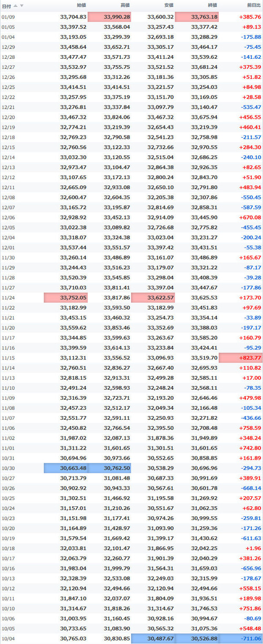The height and width of the screenshot is (644, 263).
Task: Click the highlighted open 33,752.05 on 11/24
Action: coord(66,297)
